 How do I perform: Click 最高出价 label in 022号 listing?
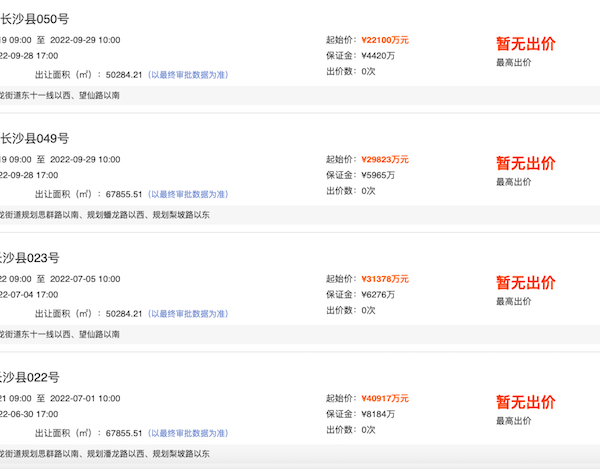(514, 421)
